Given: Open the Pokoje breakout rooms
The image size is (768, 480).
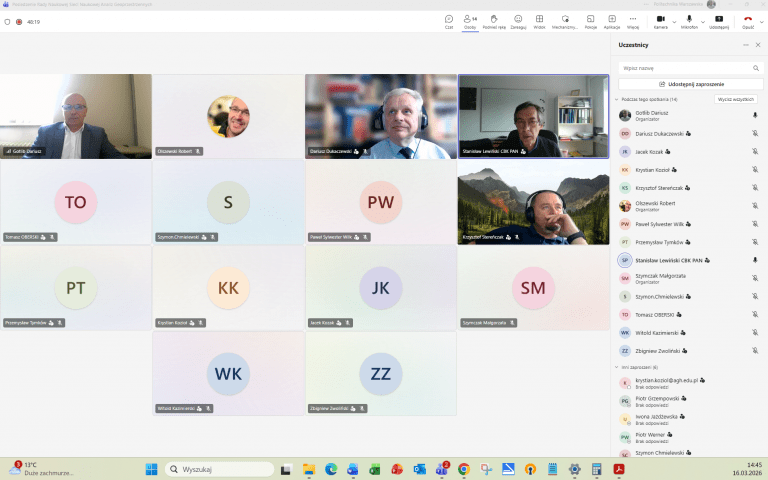Looking at the screenshot, I should (591, 22).
